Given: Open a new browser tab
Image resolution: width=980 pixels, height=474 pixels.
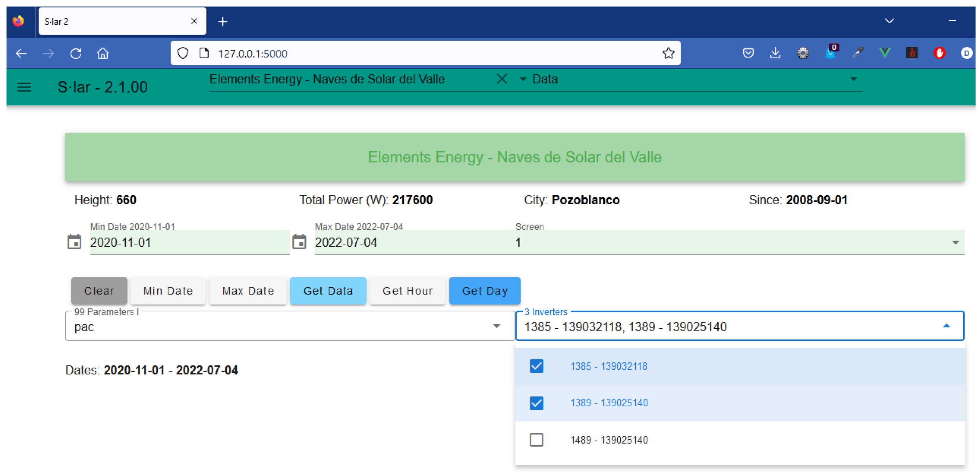Looking at the screenshot, I should tap(223, 22).
